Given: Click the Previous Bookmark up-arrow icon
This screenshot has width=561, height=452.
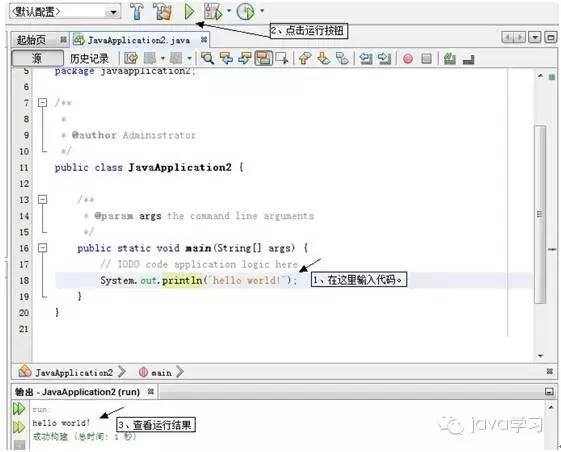Looking at the screenshot, I should 305,58.
